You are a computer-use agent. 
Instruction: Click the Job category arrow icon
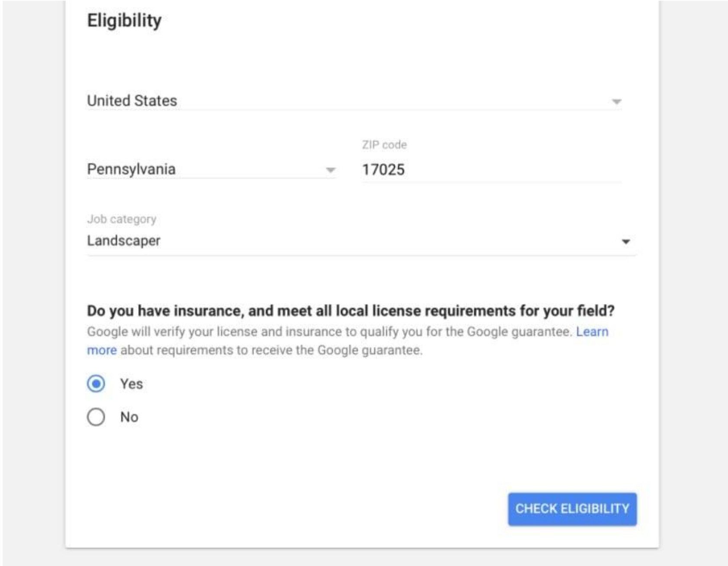tap(625, 241)
